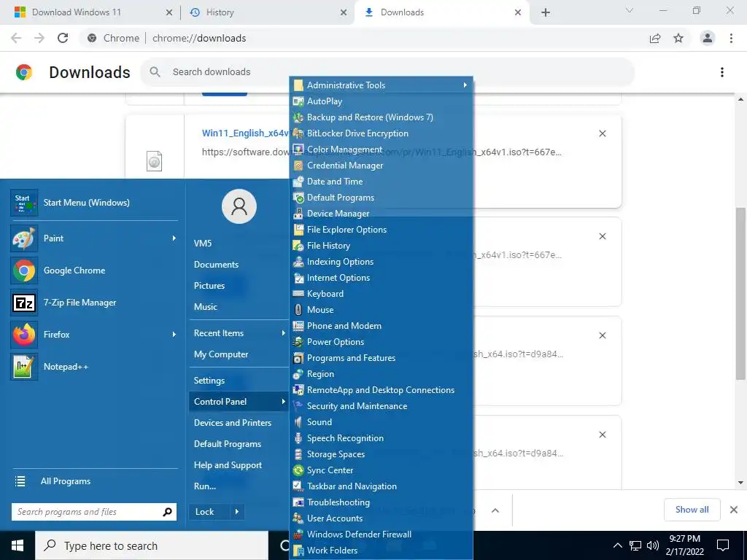Launch 7-Zip File Manager icon
The image size is (747, 560).
[x=24, y=303]
